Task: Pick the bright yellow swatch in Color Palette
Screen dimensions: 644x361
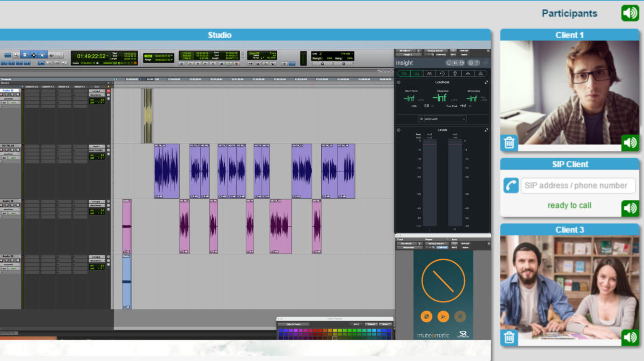Action: (334, 331)
